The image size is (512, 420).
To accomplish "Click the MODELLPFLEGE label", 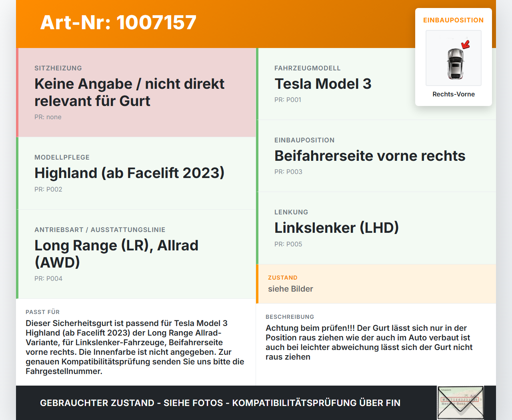I will (x=62, y=158).
